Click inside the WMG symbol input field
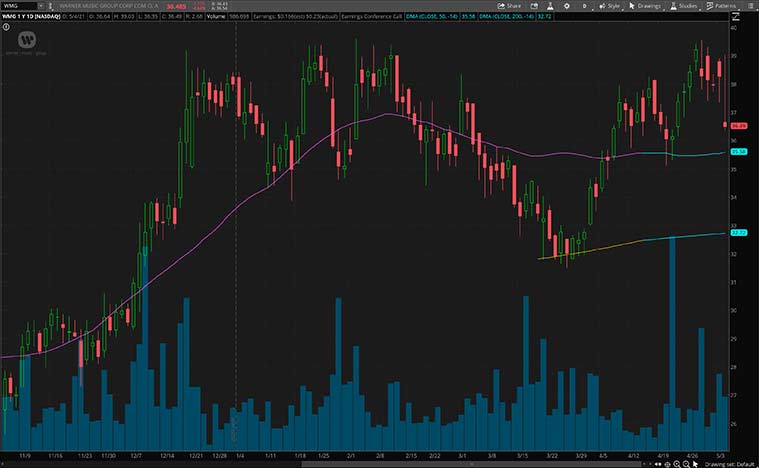 point(18,5)
